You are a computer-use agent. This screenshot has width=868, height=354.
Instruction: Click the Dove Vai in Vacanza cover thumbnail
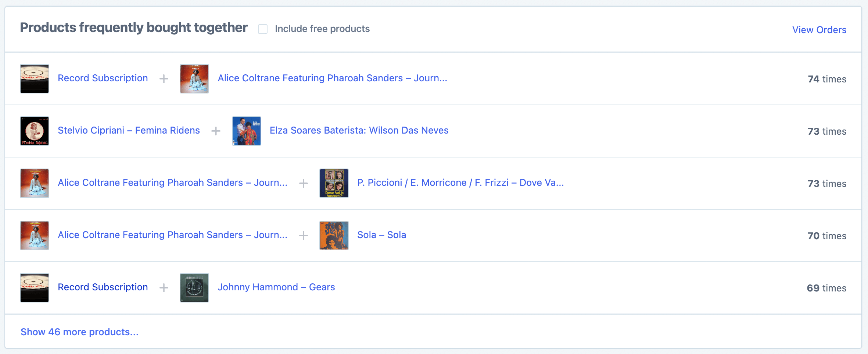[334, 183]
